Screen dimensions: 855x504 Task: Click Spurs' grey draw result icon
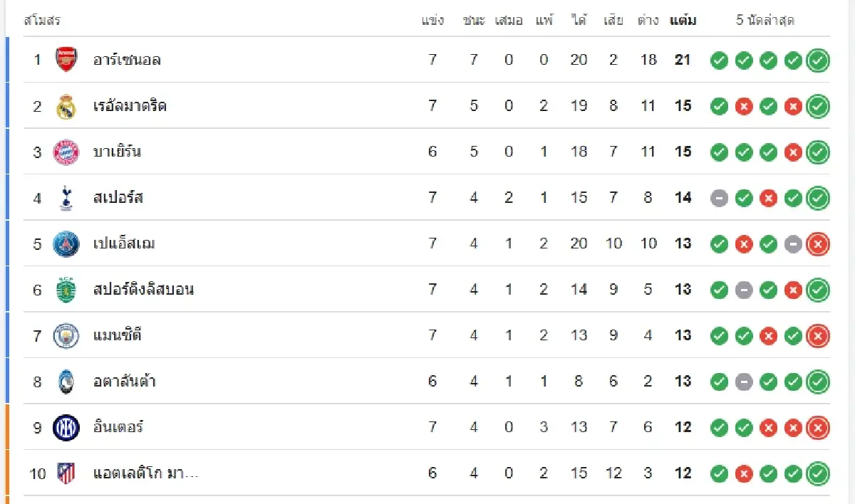point(720,198)
